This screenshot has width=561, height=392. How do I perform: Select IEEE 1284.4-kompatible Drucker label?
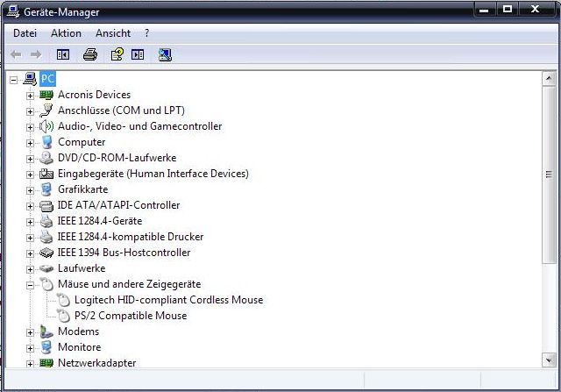click(x=131, y=237)
